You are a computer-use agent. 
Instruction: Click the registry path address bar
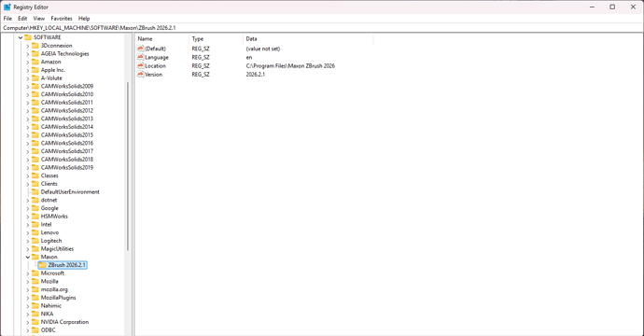pos(322,28)
